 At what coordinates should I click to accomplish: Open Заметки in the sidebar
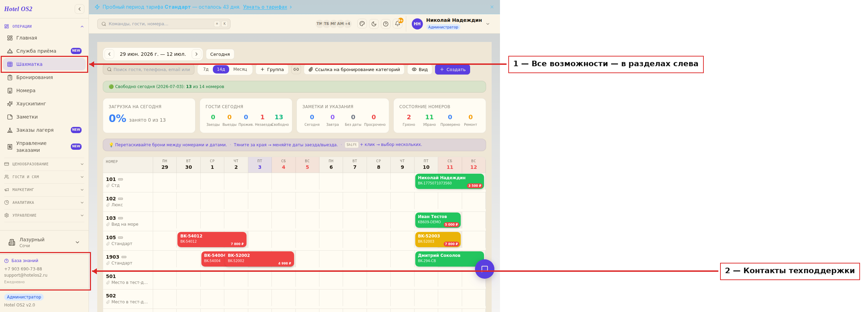44,117
